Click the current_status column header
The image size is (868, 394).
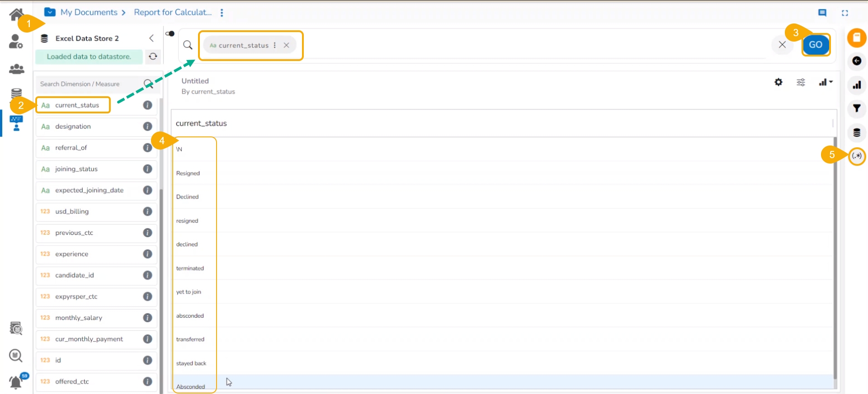(201, 123)
